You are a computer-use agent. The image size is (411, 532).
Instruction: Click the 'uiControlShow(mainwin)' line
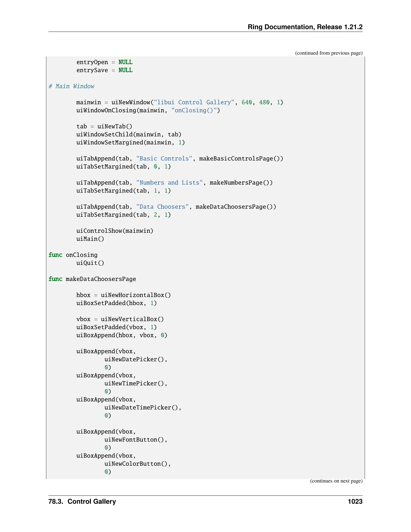coord(115,231)
